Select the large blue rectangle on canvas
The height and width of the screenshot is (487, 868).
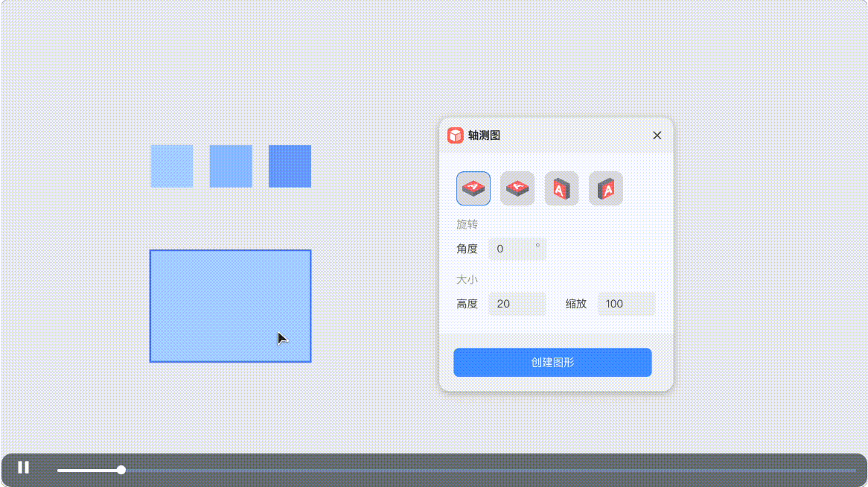point(231,306)
